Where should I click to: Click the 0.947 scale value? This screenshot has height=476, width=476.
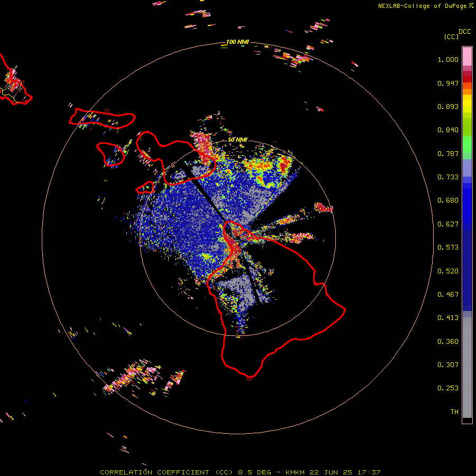click(x=448, y=83)
